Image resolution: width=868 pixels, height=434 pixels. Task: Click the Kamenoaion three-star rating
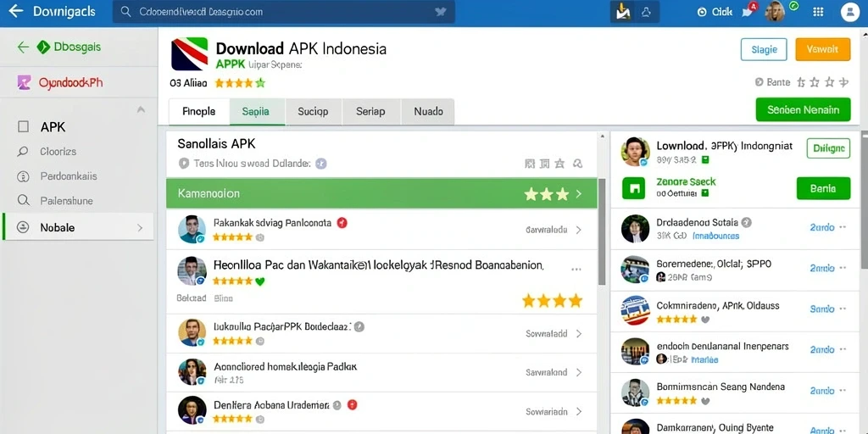[x=547, y=194]
